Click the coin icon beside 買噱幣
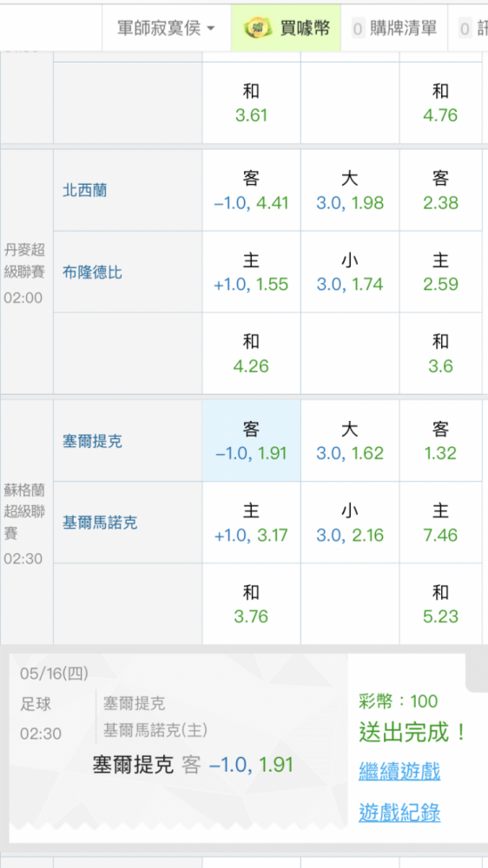Viewport: 488px width, 868px height. click(258, 29)
